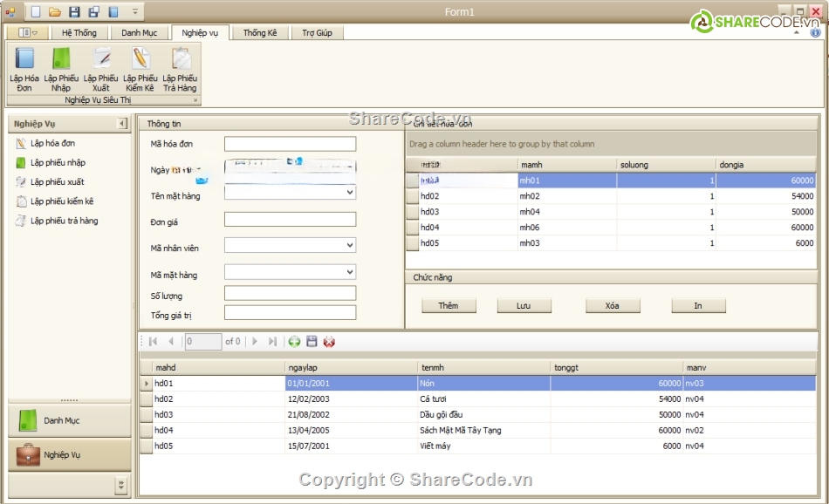
Task: Click date cell 15/07/2001
Action: [352, 446]
